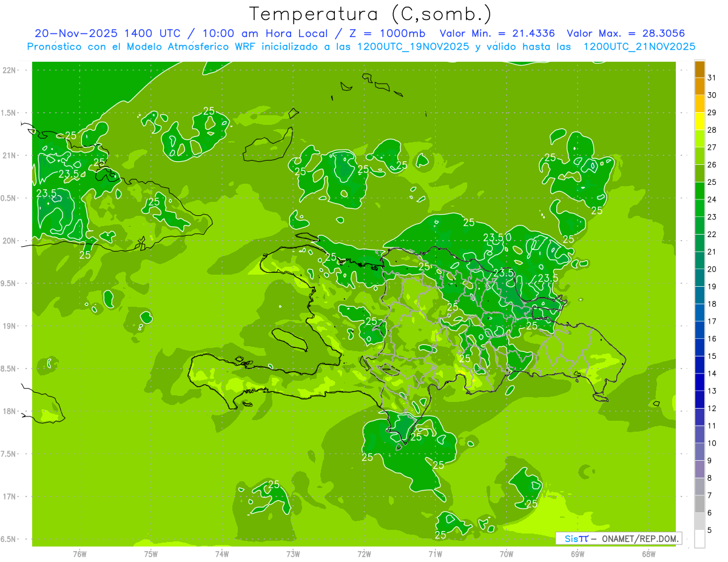Click the "71W" longitude axis label
The width and height of the screenshot is (728, 562).
tap(435, 554)
